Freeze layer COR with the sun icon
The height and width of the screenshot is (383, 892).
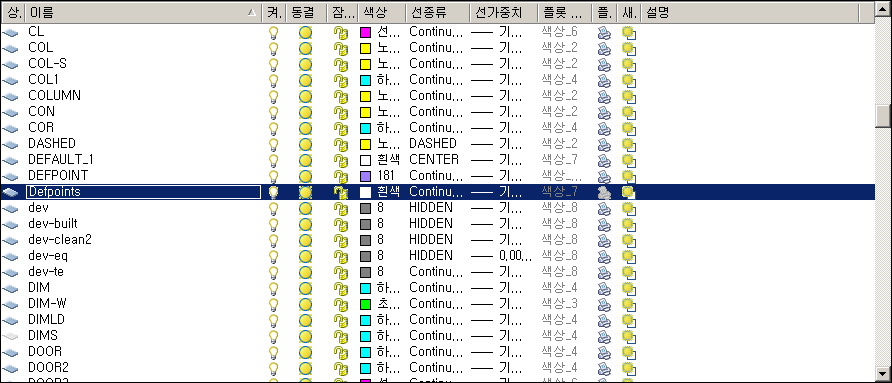(305, 128)
